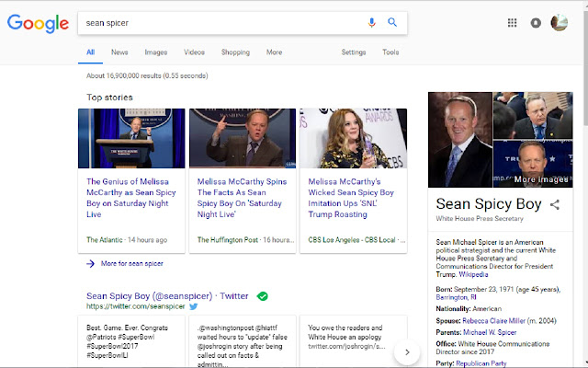The width and height of the screenshot is (588, 368).
Task: Activate voice search microphone icon
Action: (x=371, y=22)
